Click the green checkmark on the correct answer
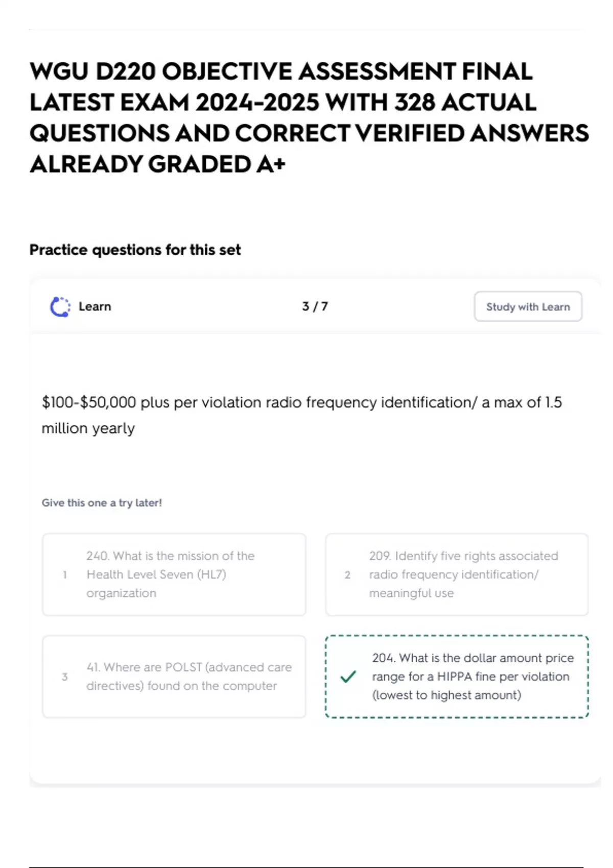 pos(348,677)
